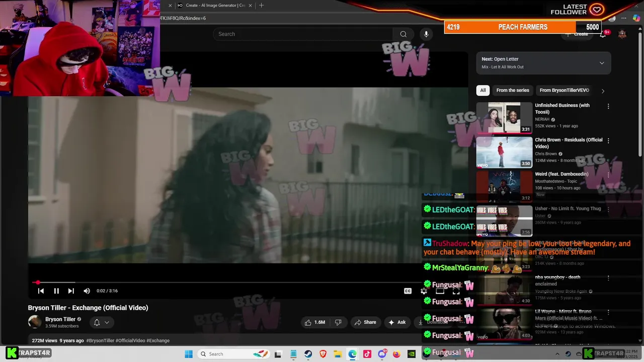
Task: Open options menu for Chris Brown Residuals
Action: coord(608,141)
